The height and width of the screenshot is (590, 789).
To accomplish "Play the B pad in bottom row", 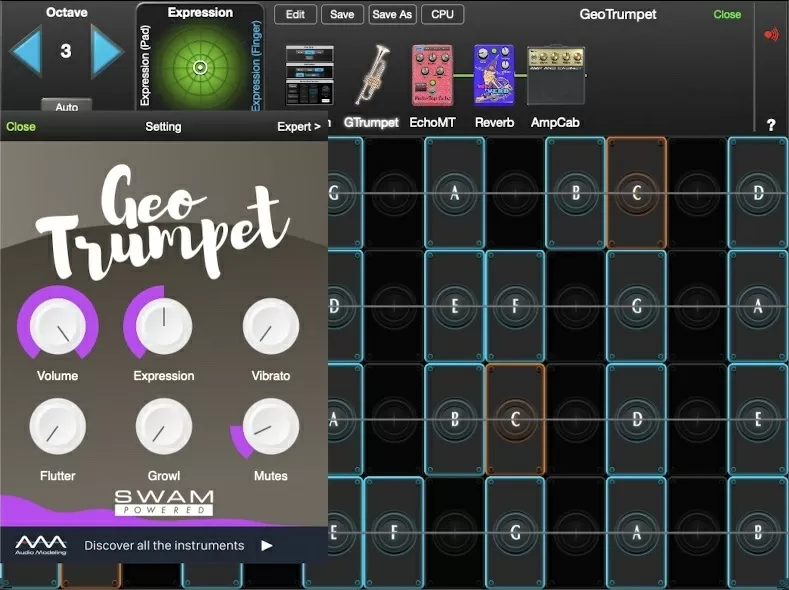I will [x=758, y=532].
